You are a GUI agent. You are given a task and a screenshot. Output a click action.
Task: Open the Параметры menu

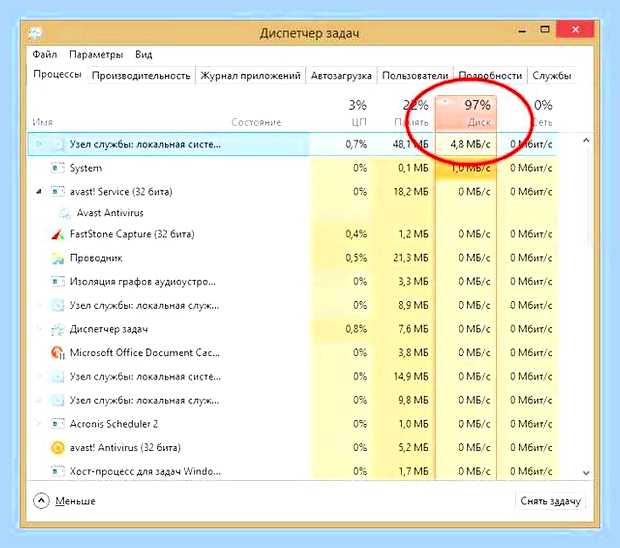[96, 54]
